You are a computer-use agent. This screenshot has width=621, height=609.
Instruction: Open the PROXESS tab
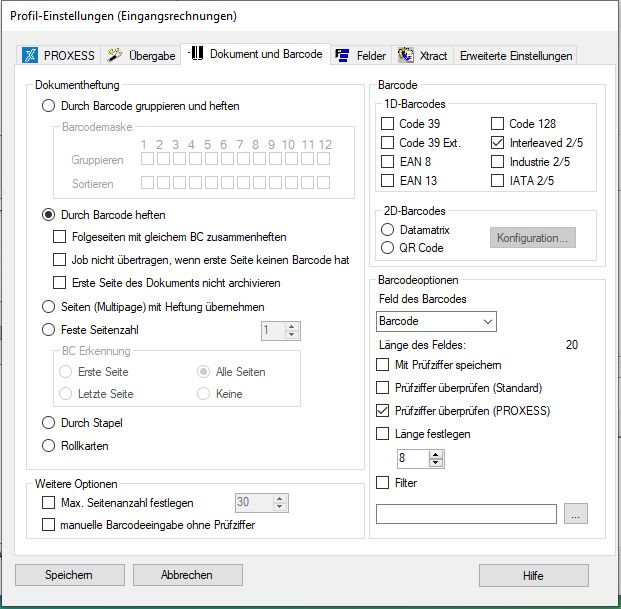coord(60,56)
